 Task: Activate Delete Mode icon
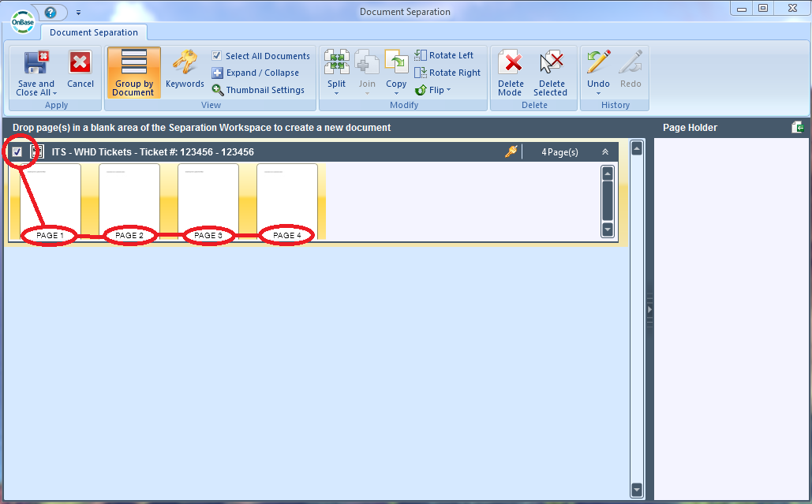click(511, 62)
